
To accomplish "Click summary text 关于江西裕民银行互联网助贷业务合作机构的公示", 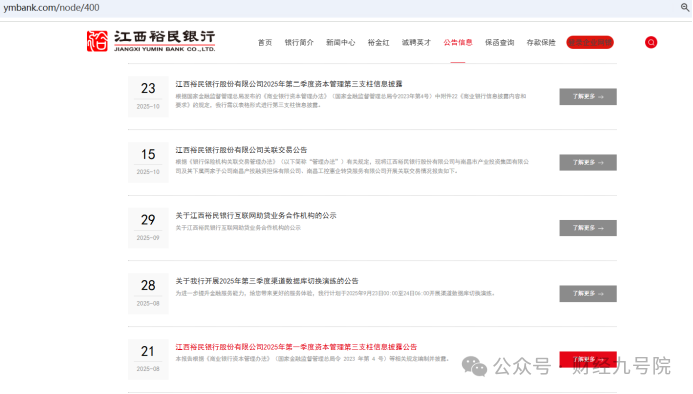I will coord(238,228).
